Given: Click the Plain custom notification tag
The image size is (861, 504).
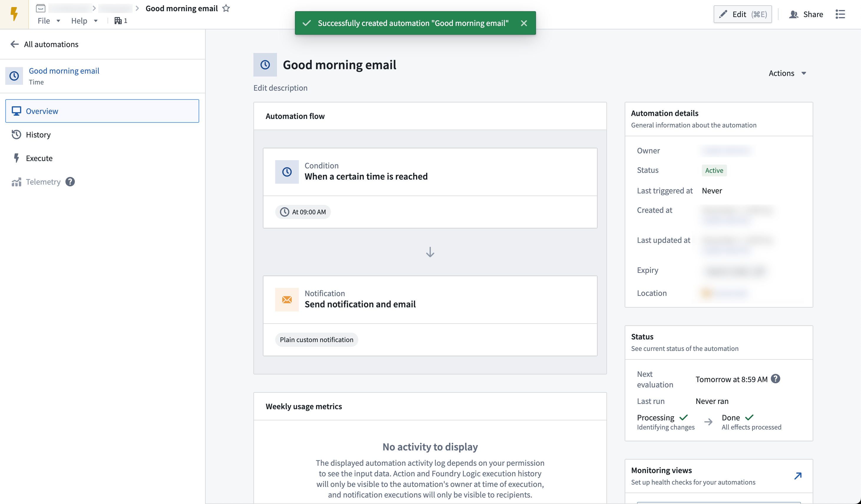Looking at the screenshot, I should (x=316, y=339).
